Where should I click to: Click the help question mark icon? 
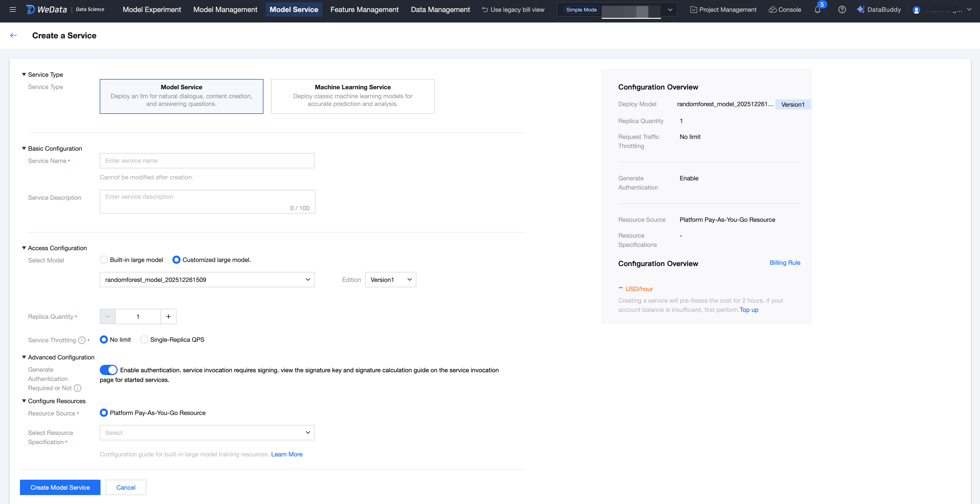(x=842, y=9)
